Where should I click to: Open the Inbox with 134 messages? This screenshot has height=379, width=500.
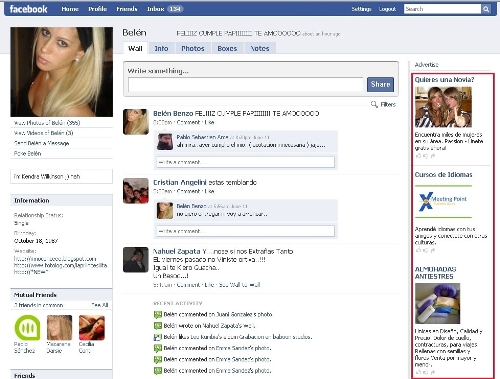coord(165,9)
